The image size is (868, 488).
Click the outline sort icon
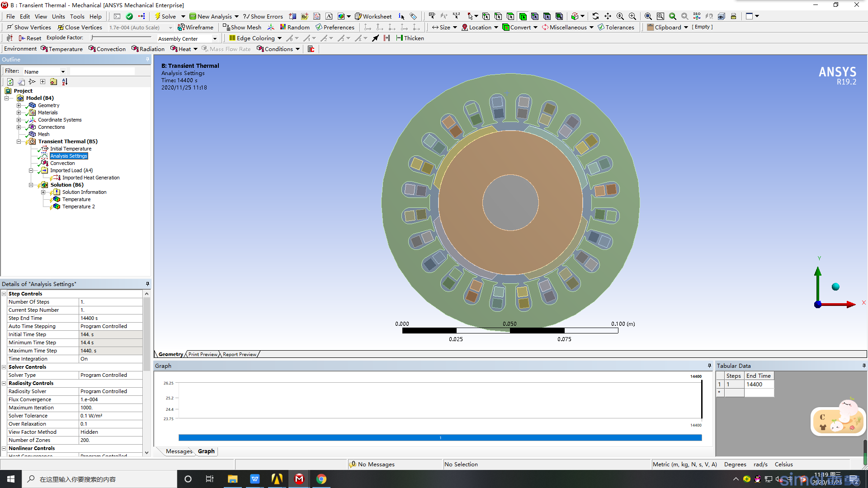65,82
